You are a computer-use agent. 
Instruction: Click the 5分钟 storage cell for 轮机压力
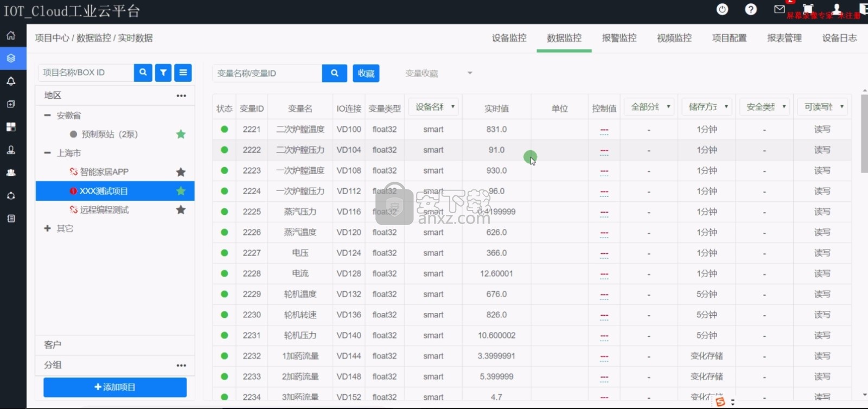[707, 335]
